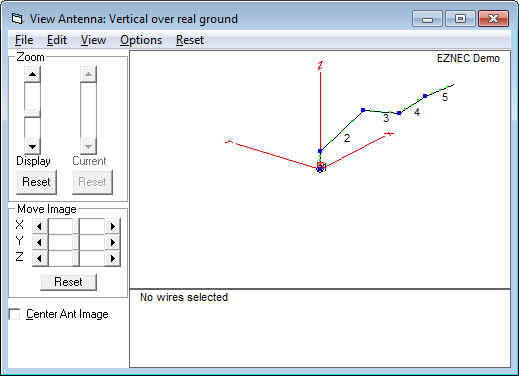Click the Move Image Y left arrow

40,242
